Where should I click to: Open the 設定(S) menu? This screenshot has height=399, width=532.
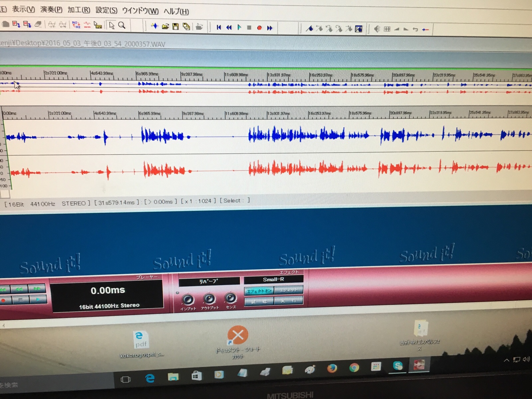tap(106, 10)
